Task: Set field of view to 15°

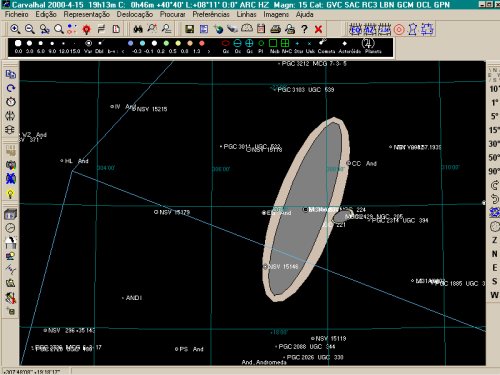Action: point(494,130)
